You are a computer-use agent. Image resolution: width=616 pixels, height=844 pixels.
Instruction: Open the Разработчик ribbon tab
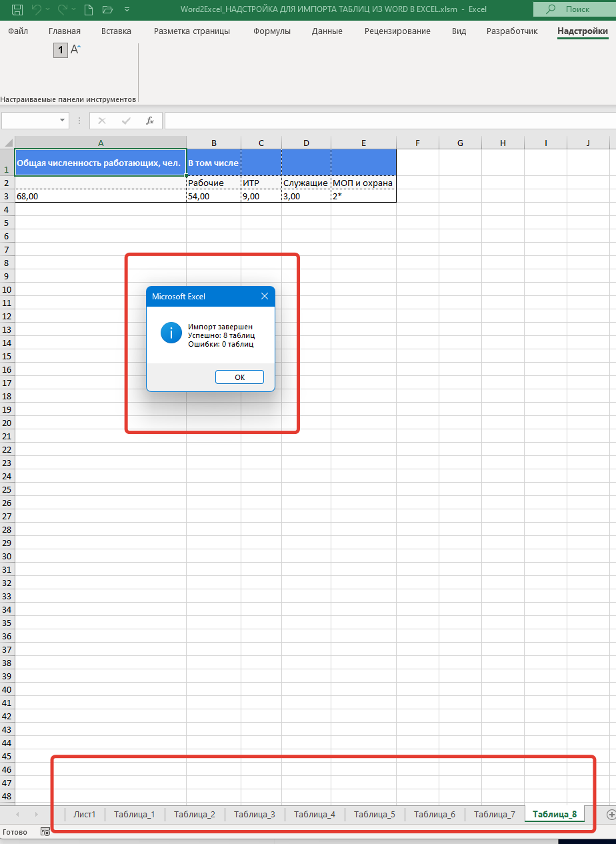pos(512,31)
